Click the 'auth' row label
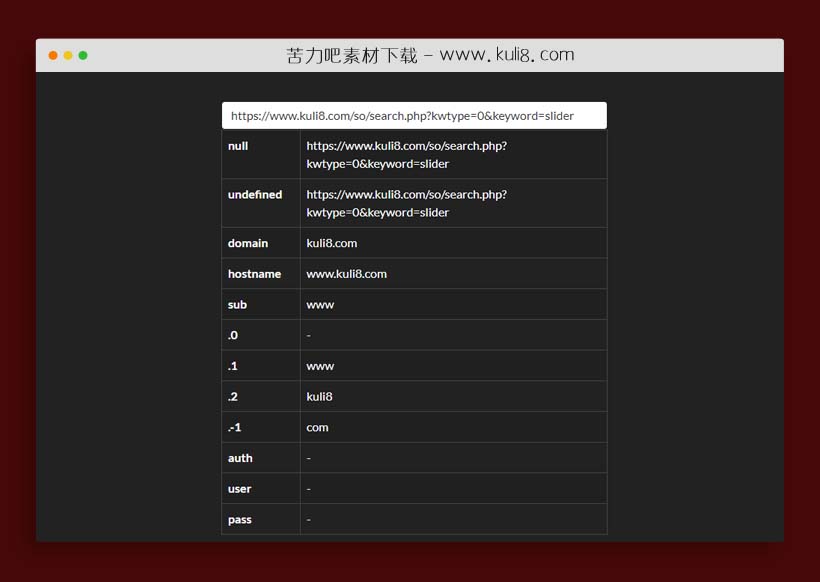Screen dimensions: 820x582 tap(240, 459)
